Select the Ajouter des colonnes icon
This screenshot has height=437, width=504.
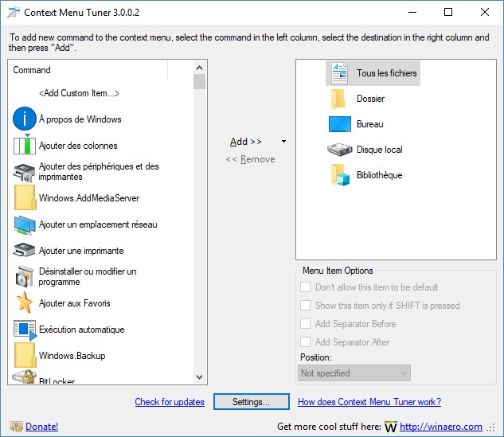point(25,146)
